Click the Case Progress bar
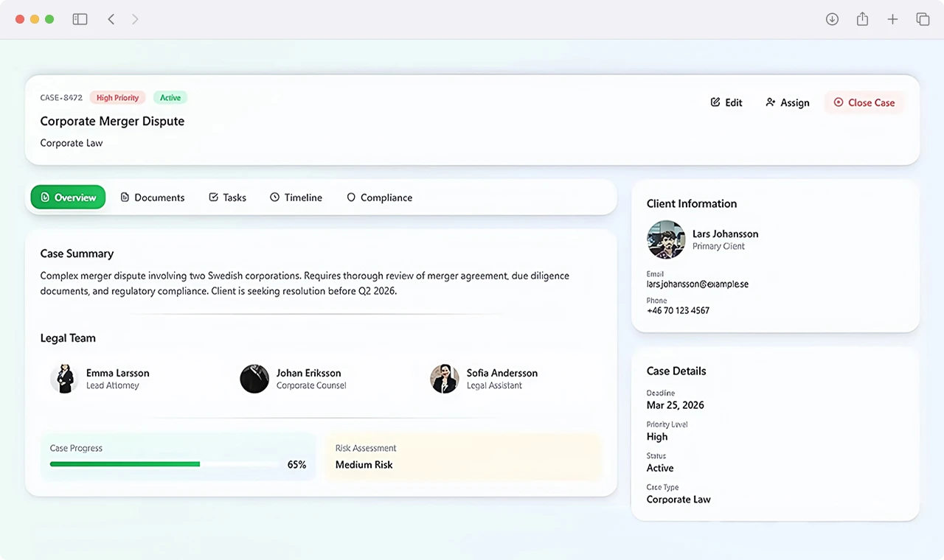 pyautogui.click(x=164, y=464)
